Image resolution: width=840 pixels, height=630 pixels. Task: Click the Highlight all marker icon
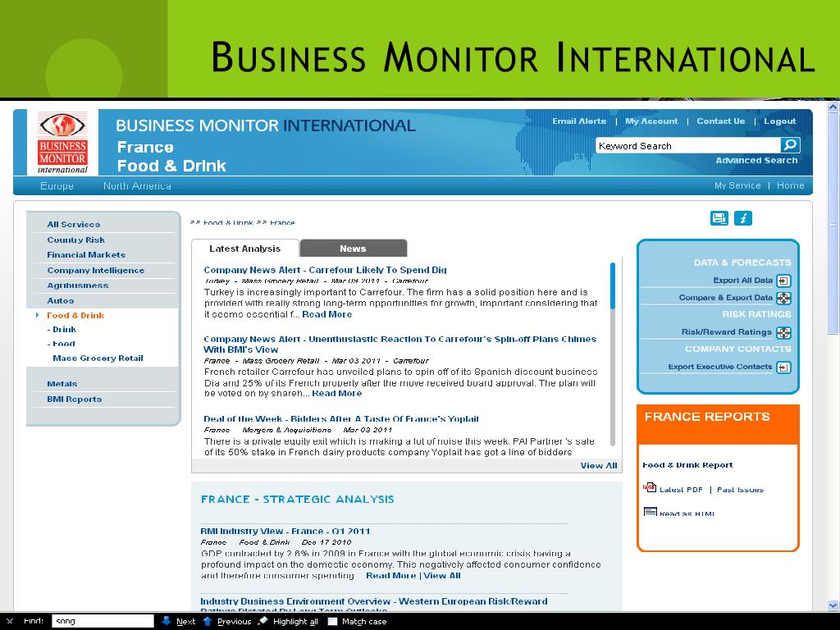click(262, 621)
